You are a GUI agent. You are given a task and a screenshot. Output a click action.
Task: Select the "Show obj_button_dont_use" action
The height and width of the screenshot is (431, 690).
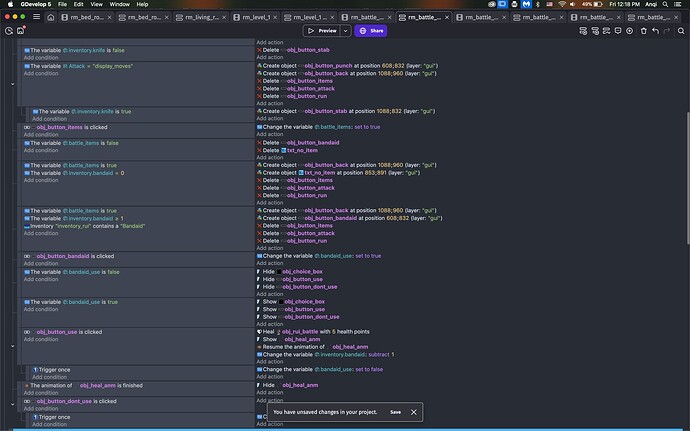point(298,317)
